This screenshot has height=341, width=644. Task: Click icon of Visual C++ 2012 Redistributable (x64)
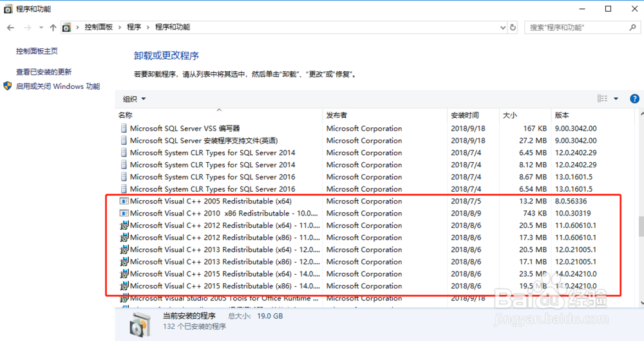124,225
